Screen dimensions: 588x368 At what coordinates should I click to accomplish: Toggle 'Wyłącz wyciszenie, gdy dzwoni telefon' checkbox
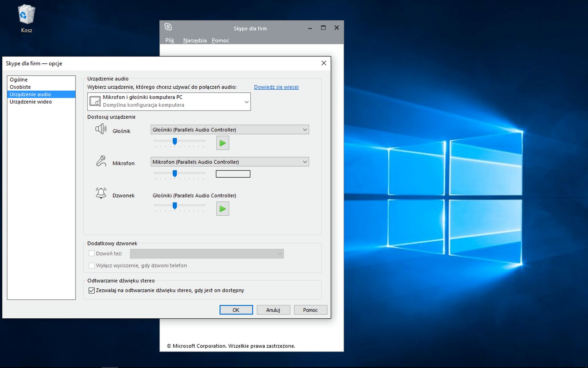pos(92,265)
